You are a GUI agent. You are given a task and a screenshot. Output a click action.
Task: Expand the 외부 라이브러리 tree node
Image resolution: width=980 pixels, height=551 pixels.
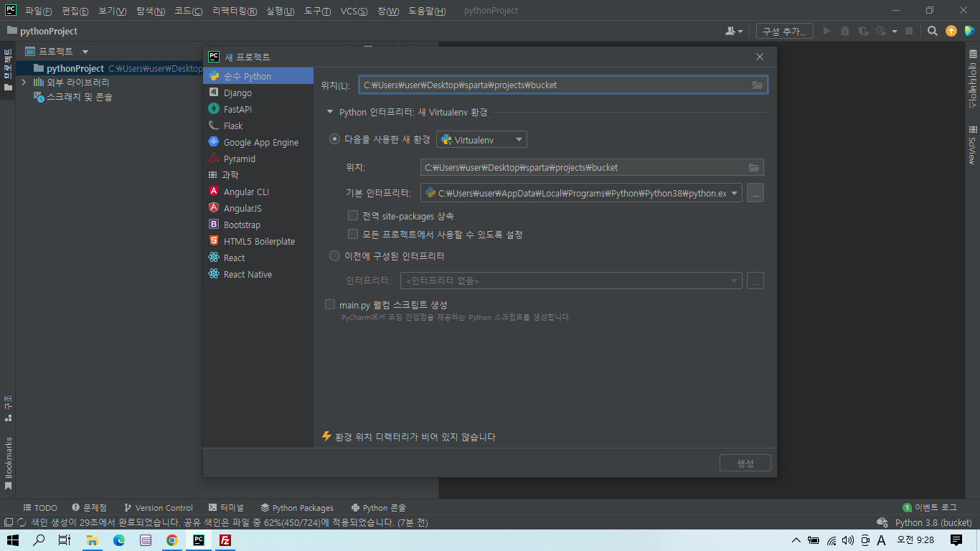pos(24,82)
